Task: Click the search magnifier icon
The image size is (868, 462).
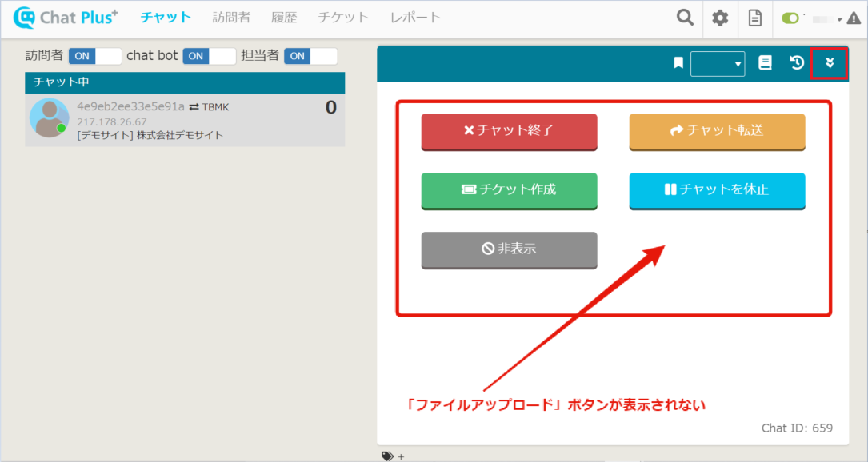Action: [685, 18]
